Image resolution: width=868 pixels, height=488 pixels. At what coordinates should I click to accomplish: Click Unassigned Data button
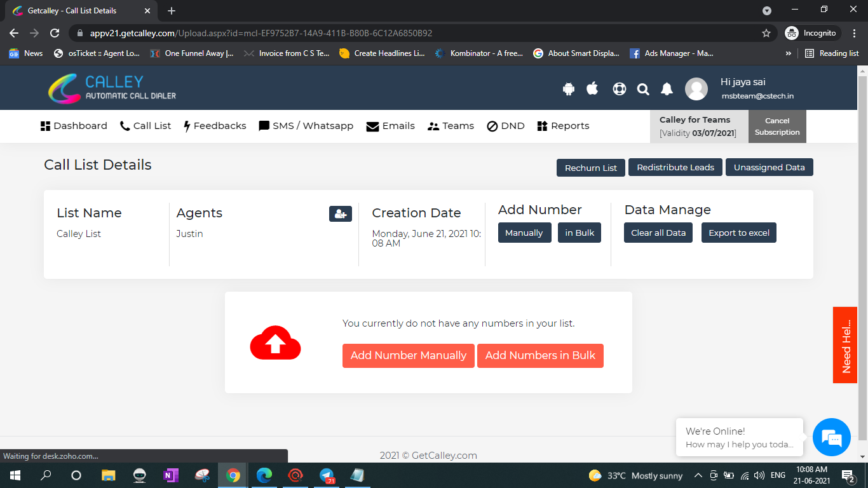[x=770, y=167]
